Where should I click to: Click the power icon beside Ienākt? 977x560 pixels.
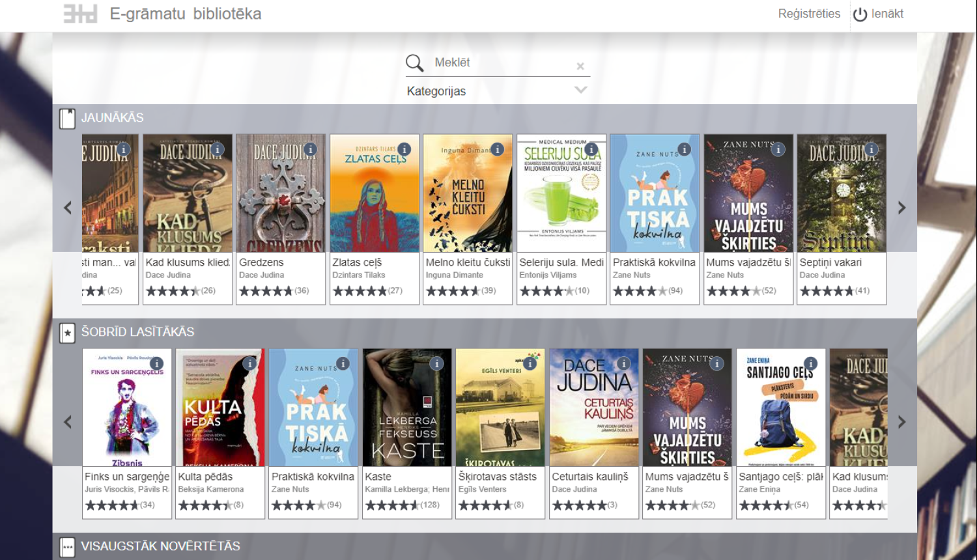coord(858,13)
